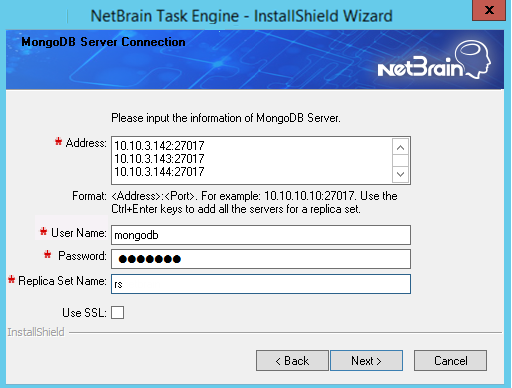This screenshot has height=388, width=512.
Task: Click the red asterisk beside Password
Action: pos(47,255)
